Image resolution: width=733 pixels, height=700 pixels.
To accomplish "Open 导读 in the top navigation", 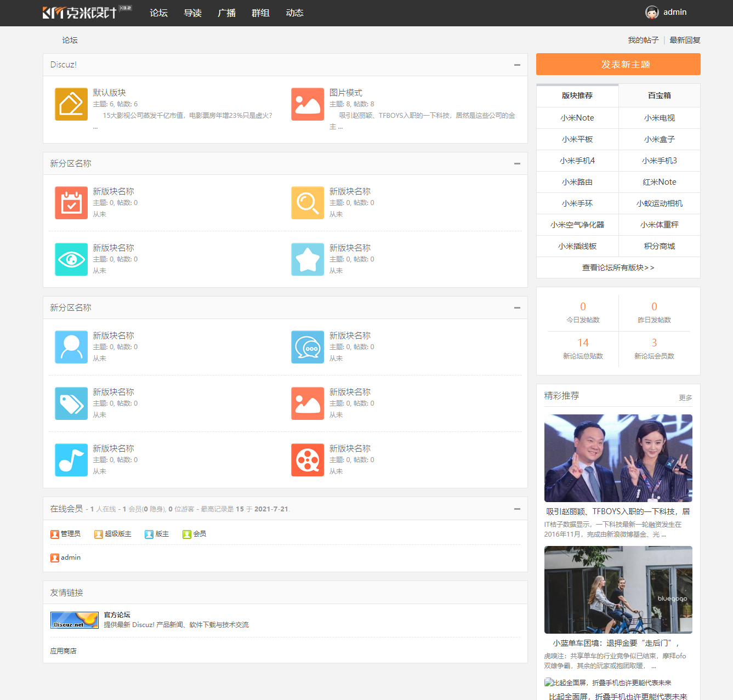I will click(x=192, y=13).
